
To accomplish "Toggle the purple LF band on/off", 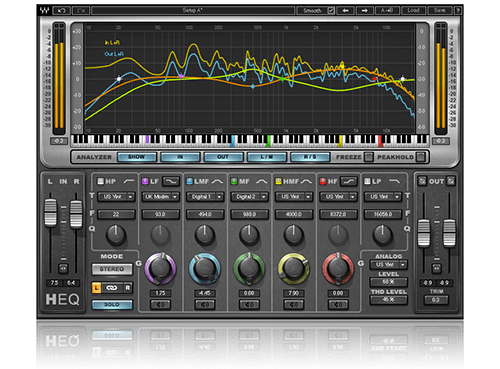I will [145, 181].
